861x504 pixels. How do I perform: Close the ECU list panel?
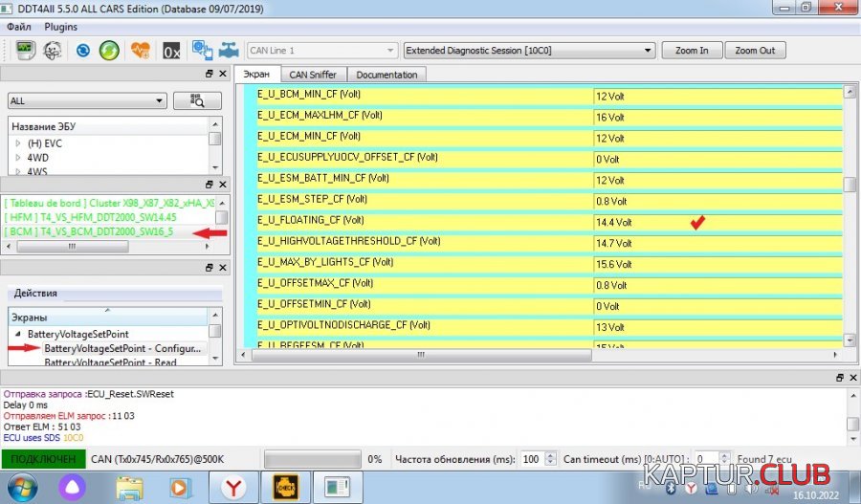pyautogui.click(x=222, y=74)
